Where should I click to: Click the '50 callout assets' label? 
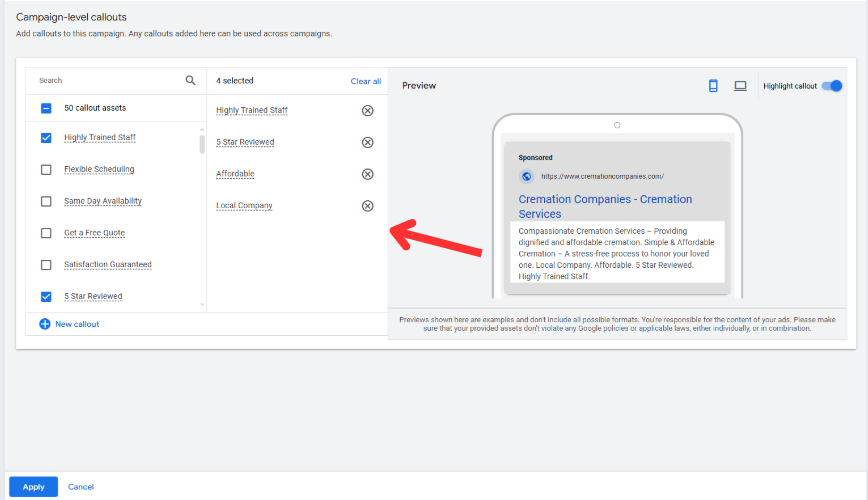pyautogui.click(x=95, y=108)
